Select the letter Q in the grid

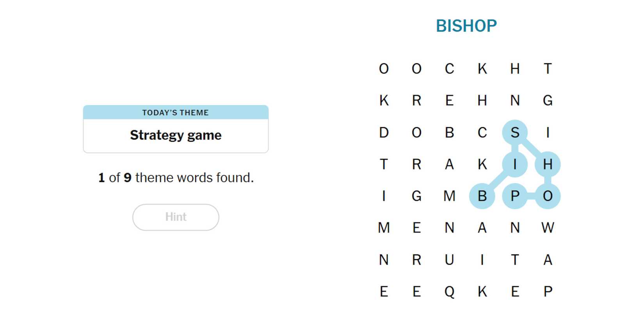449,292
